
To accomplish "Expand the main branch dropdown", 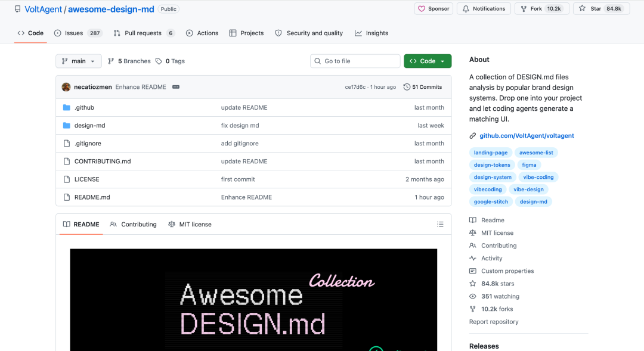I will click(x=79, y=61).
